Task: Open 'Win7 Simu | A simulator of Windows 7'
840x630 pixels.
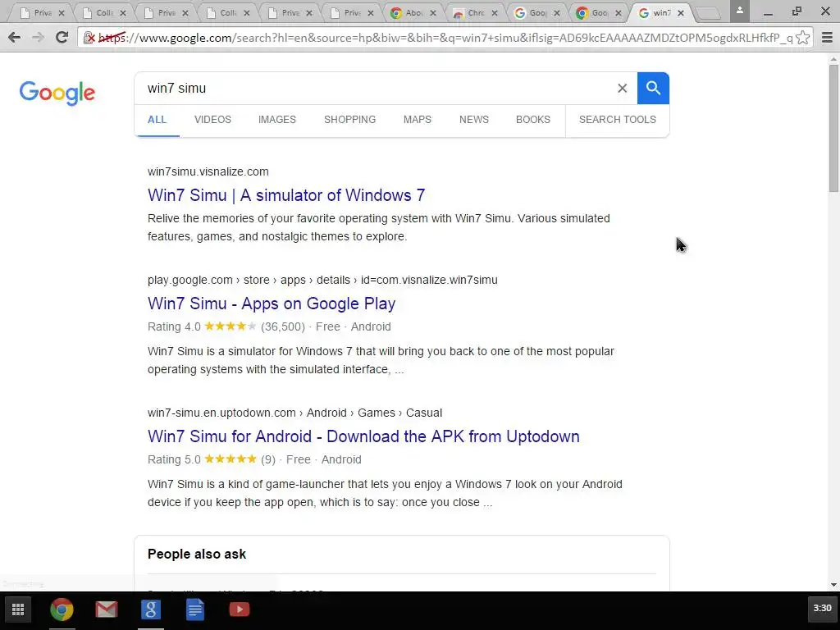Action: point(286,195)
